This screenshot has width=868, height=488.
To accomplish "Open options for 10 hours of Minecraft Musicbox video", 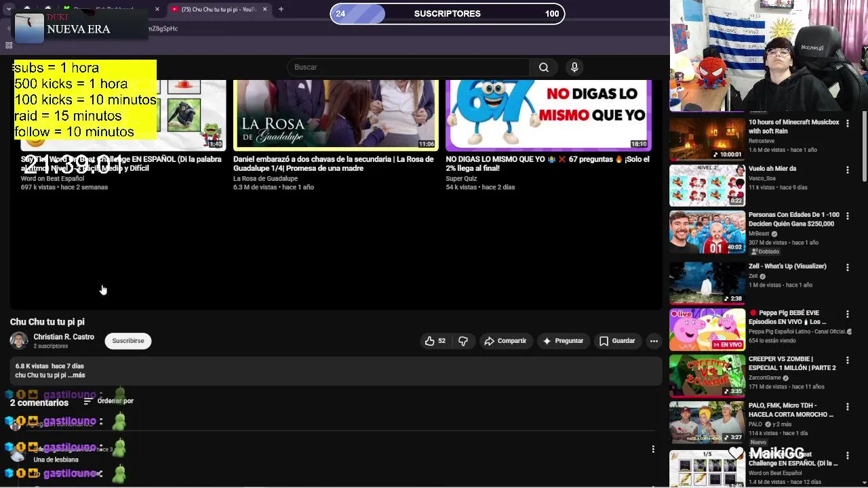I will [847, 124].
